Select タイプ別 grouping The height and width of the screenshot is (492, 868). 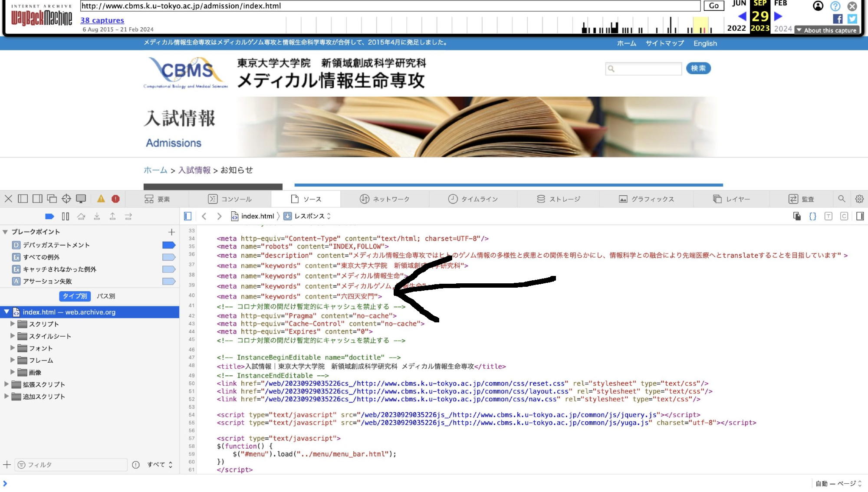point(75,296)
